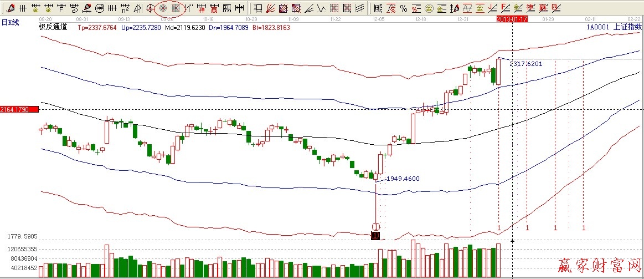Select the red 赢 tool icon
Viewport: 644px width, 279px height.
pyautogui.click(x=213, y=8)
